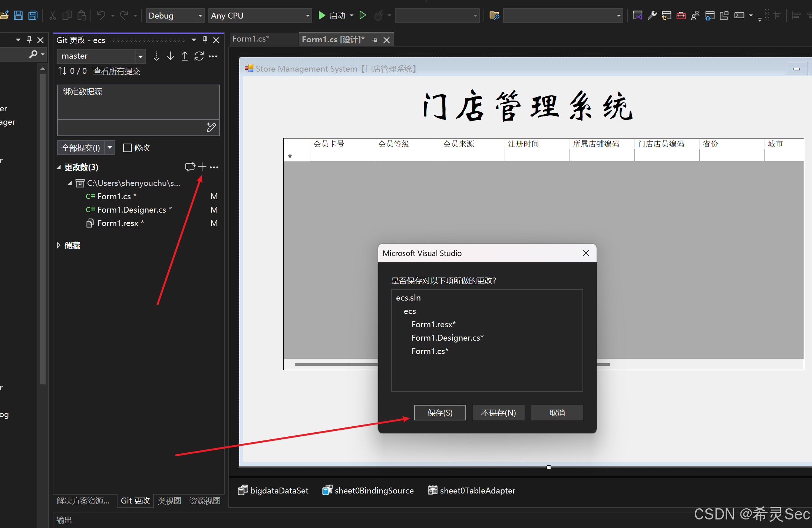
Task: Collapse the 更改数(3) changes section
Action: (59, 167)
